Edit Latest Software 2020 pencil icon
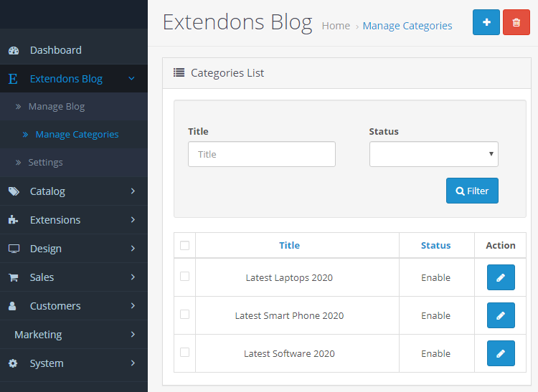Viewport: 538px width, 392px height. [501, 353]
